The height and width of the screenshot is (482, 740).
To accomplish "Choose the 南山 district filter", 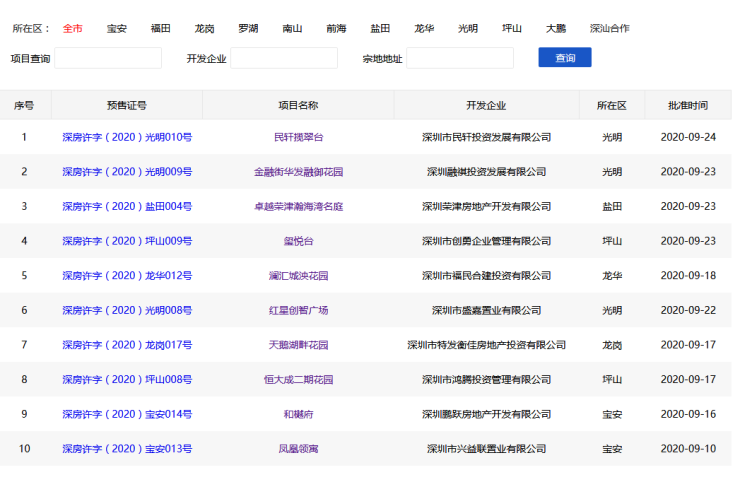I will (x=292, y=28).
